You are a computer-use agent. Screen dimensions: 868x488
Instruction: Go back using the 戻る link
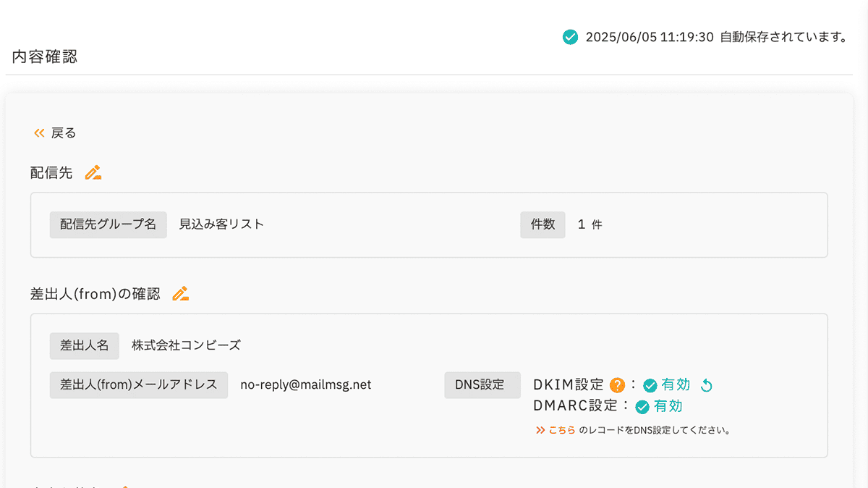pos(61,132)
